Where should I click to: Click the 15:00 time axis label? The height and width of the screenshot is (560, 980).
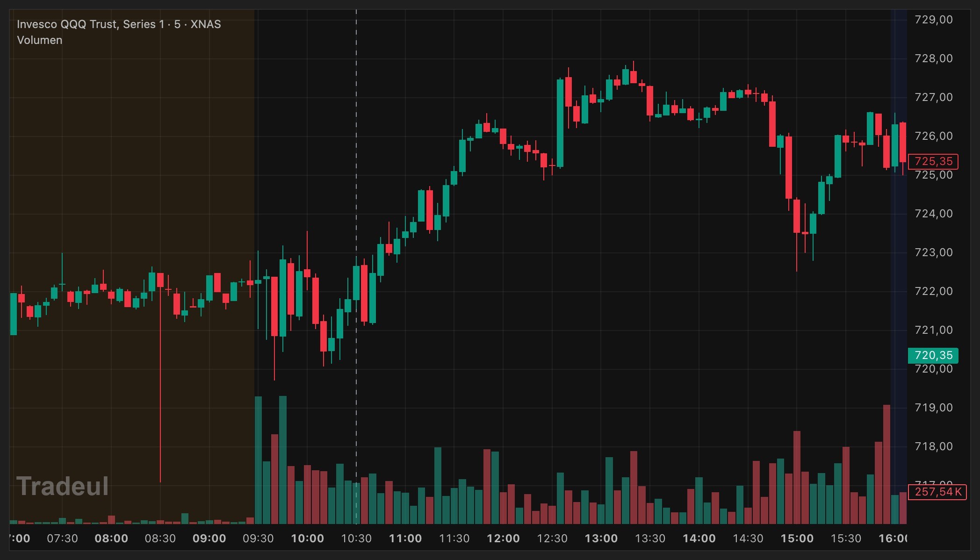(797, 538)
